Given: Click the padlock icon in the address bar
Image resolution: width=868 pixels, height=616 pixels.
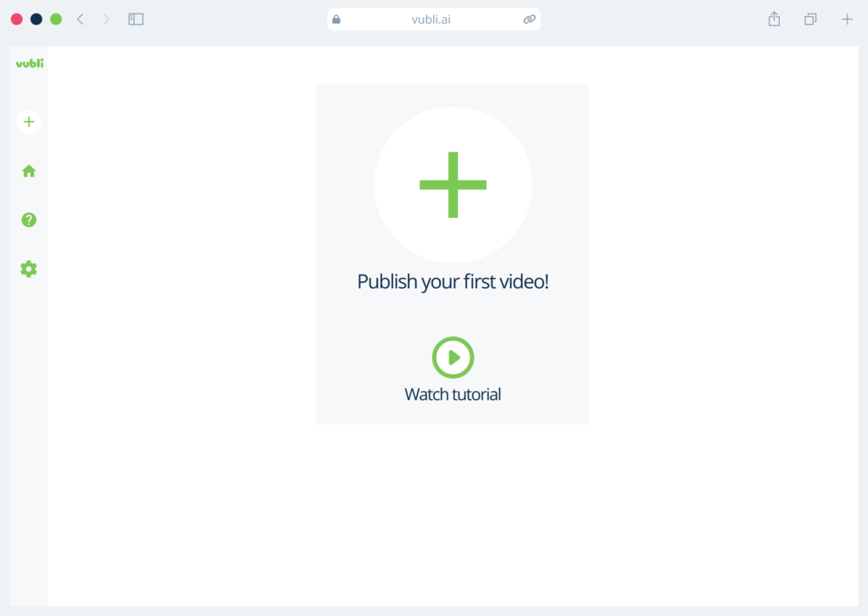Looking at the screenshot, I should pos(337,19).
